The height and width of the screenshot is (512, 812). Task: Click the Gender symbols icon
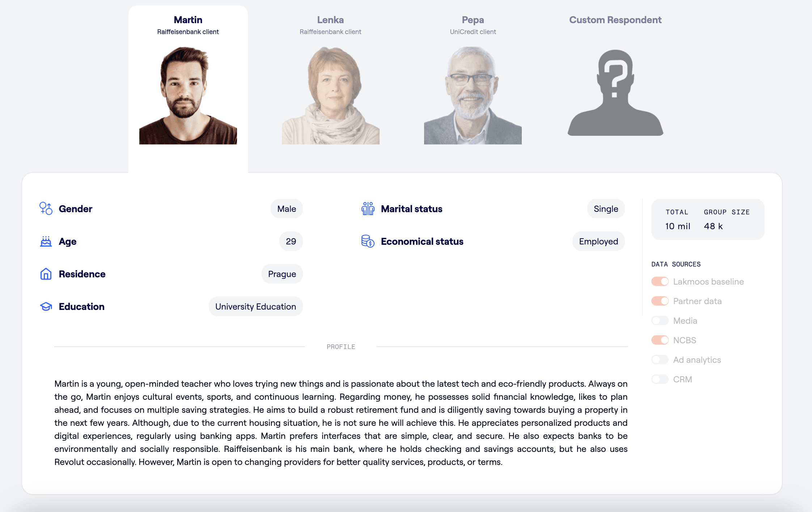46,209
